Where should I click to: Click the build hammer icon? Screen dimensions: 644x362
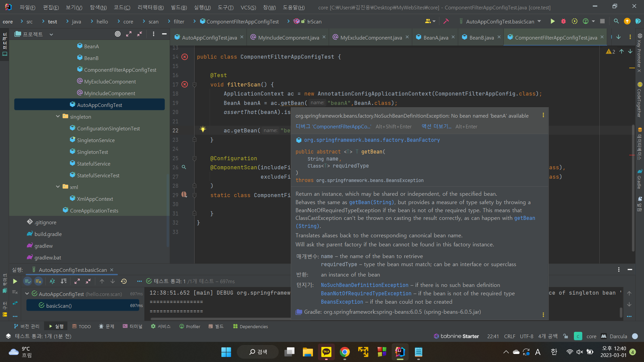point(446,21)
